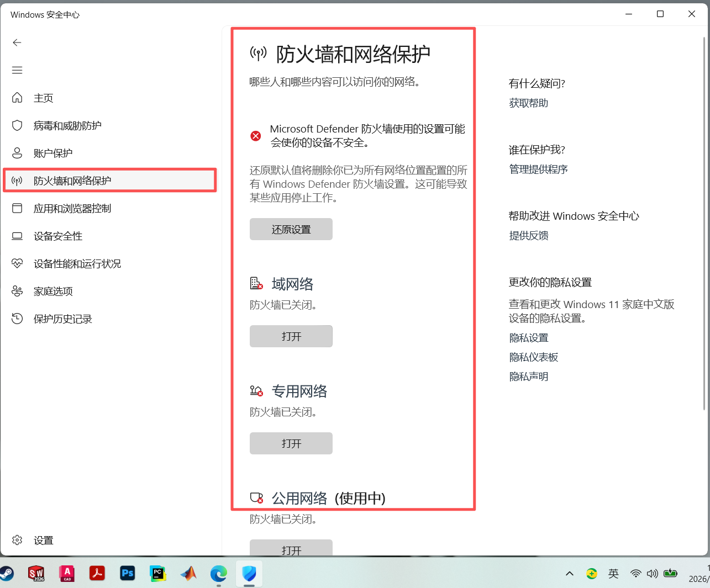
Task: Turn on the firewall under 公用网络
Action: click(x=291, y=548)
